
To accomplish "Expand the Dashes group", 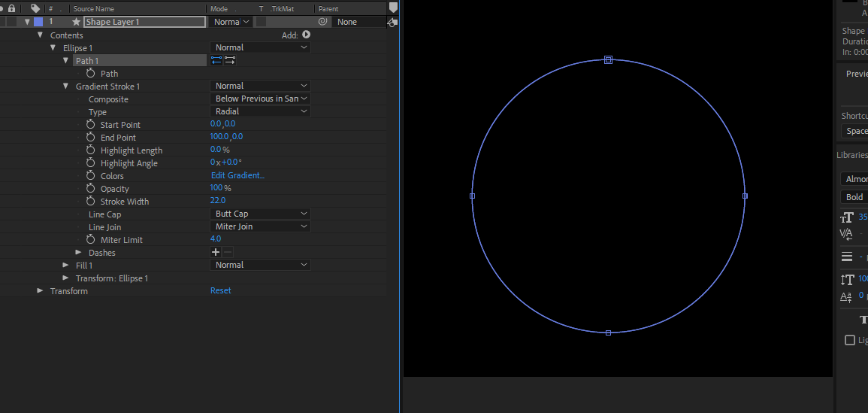I will (x=79, y=252).
